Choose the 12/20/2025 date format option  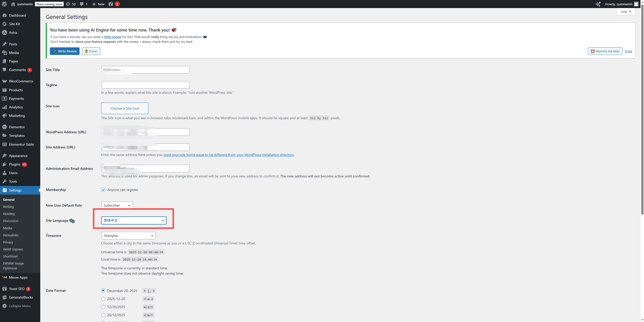pos(103,307)
